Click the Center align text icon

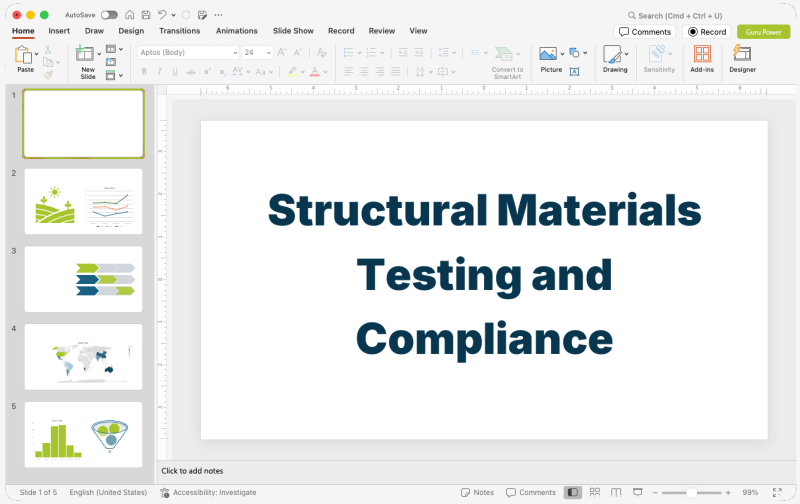364,71
